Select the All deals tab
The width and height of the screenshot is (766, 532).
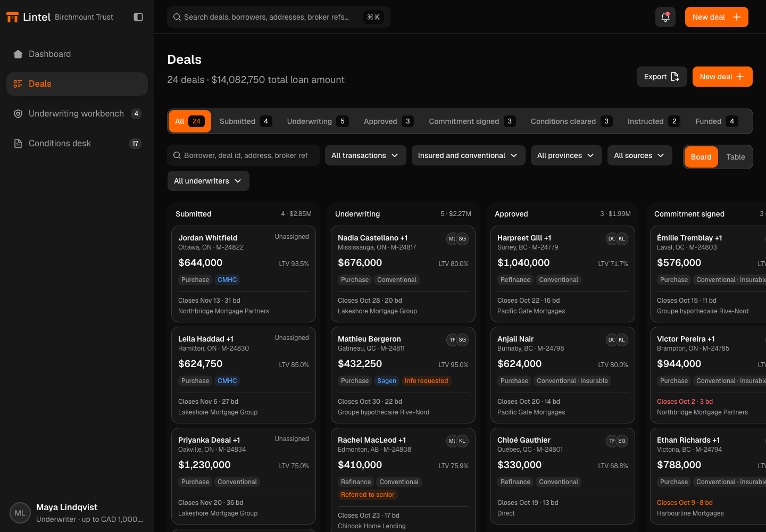(x=190, y=121)
